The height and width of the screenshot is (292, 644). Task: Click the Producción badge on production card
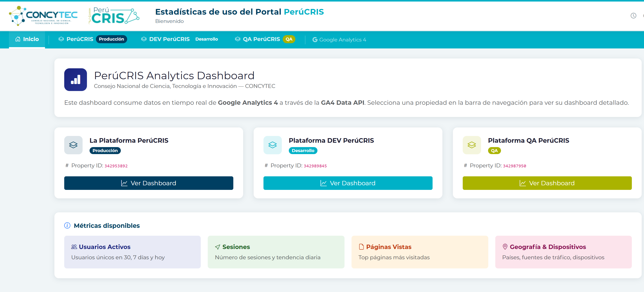[x=105, y=151]
